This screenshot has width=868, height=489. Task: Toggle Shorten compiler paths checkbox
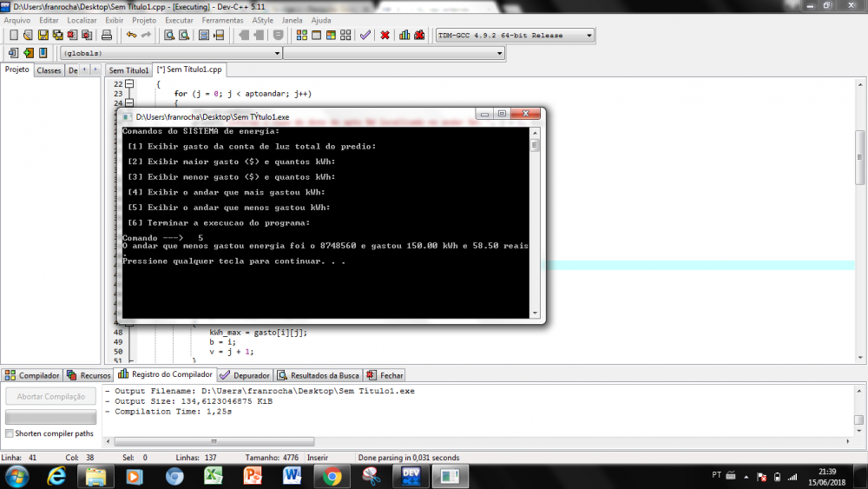(10, 433)
